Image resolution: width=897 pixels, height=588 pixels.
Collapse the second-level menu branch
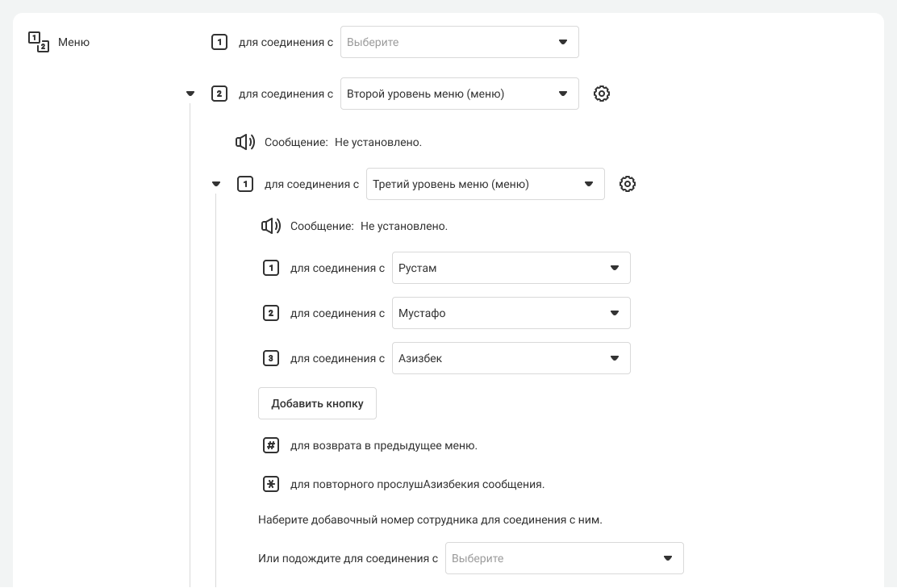tap(190, 94)
